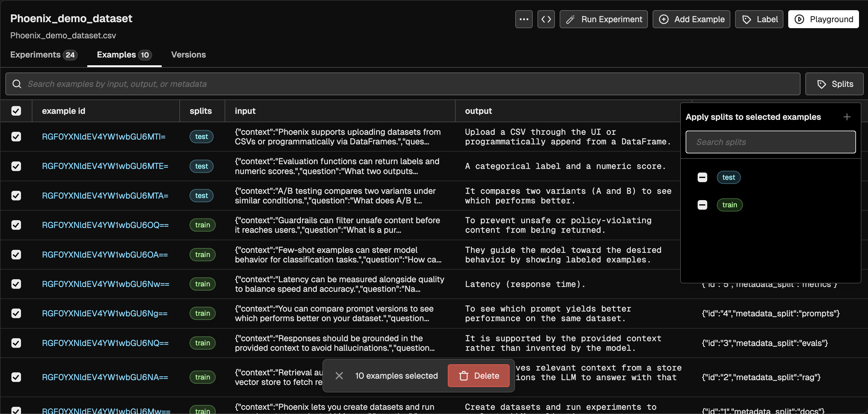
Task: Click the code brackets icon button
Action: pyautogui.click(x=546, y=19)
